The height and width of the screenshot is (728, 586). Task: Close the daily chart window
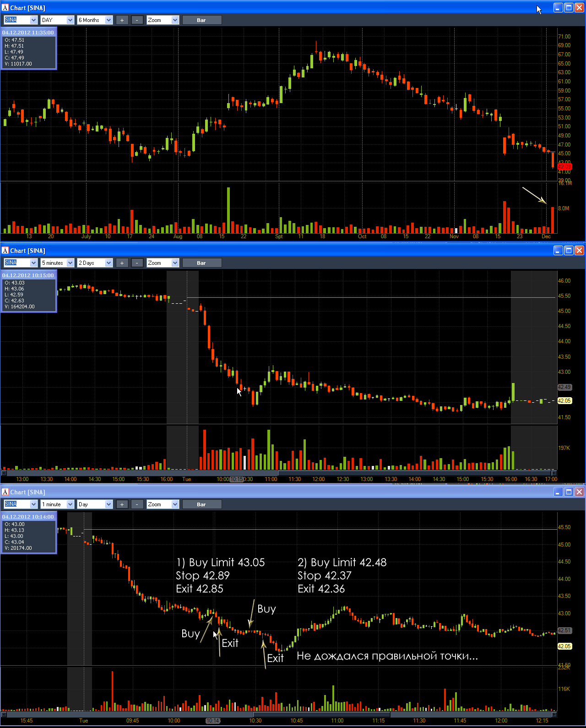(579, 8)
